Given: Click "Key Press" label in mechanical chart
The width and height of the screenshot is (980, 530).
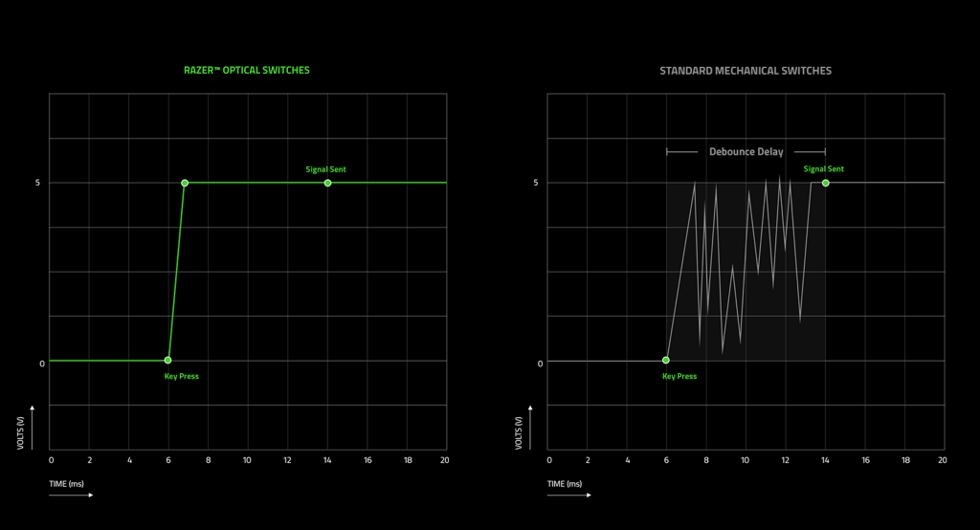Looking at the screenshot, I should [x=679, y=376].
